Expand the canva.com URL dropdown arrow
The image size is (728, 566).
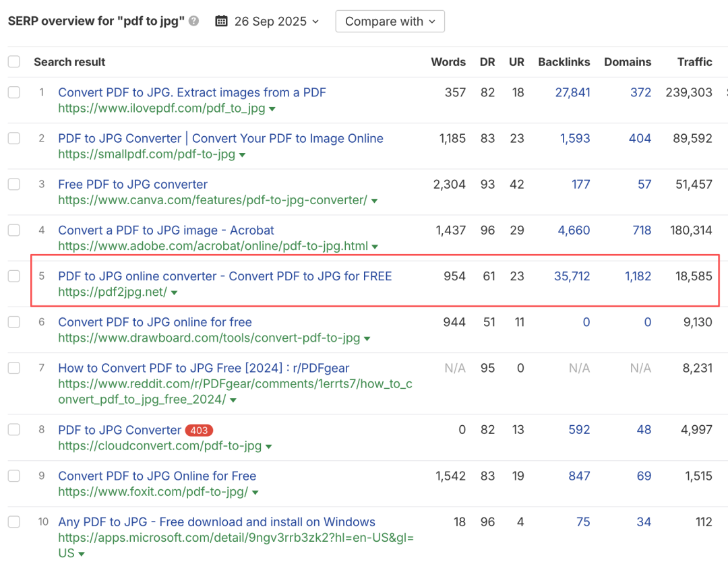[374, 201]
